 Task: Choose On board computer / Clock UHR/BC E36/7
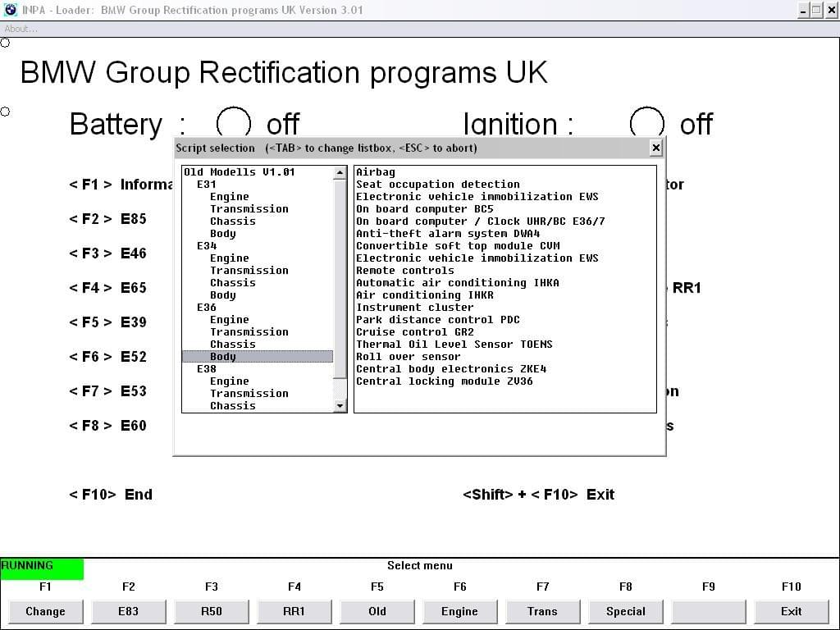tap(481, 221)
